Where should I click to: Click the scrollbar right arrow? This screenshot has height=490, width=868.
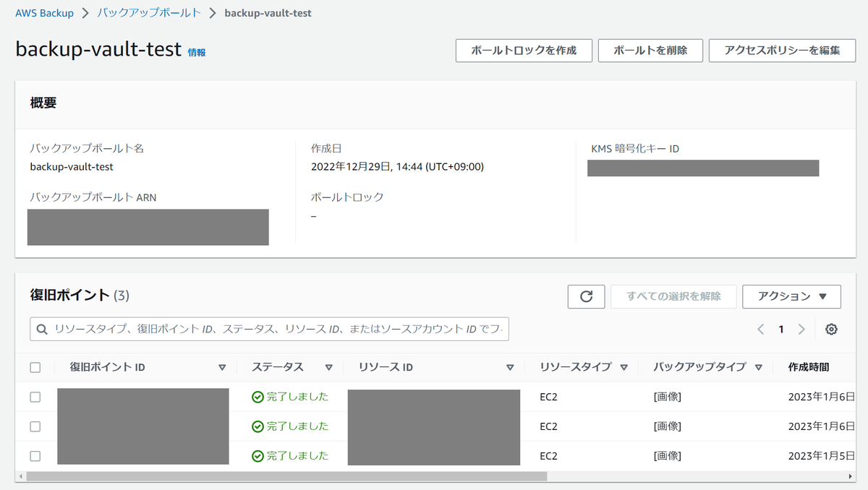click(849, 477)
